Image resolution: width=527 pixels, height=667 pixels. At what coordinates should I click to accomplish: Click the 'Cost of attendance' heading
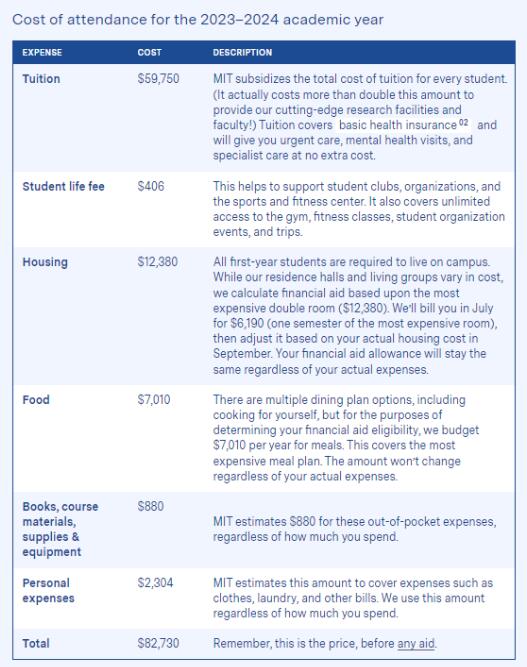(x=198, y=20)
